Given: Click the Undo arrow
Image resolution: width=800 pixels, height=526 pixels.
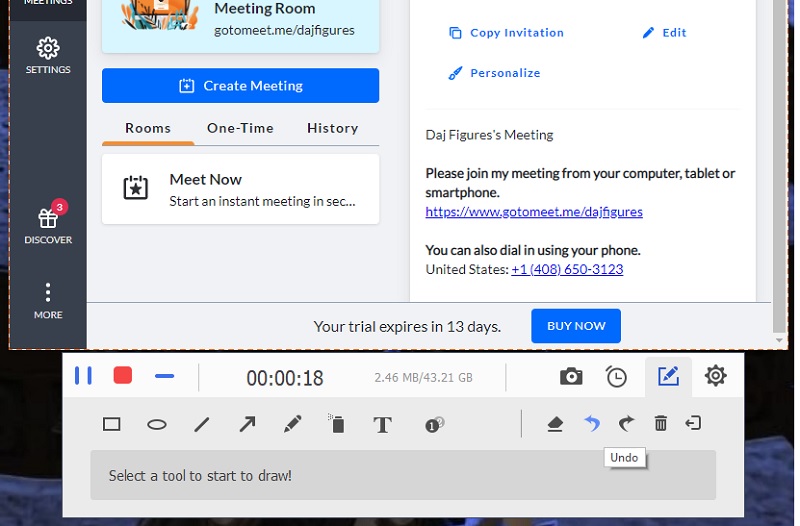Looking at the screenshot, I should (592, 423).
